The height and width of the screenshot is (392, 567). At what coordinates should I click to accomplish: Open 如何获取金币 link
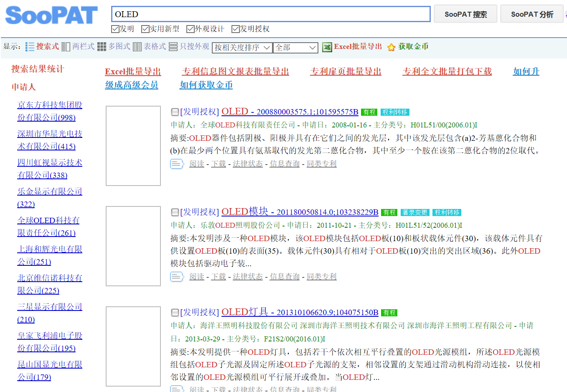coord(206,85)
